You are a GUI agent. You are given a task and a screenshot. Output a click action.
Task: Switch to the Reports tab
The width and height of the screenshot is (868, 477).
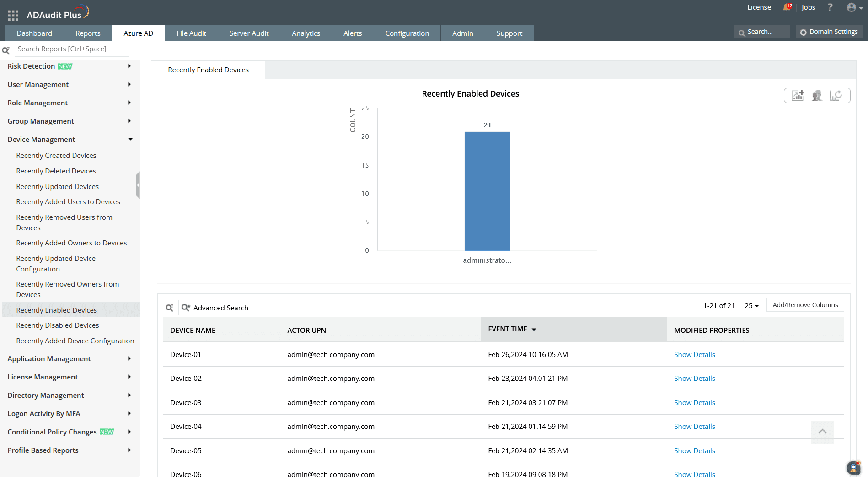tap(88, 33)
